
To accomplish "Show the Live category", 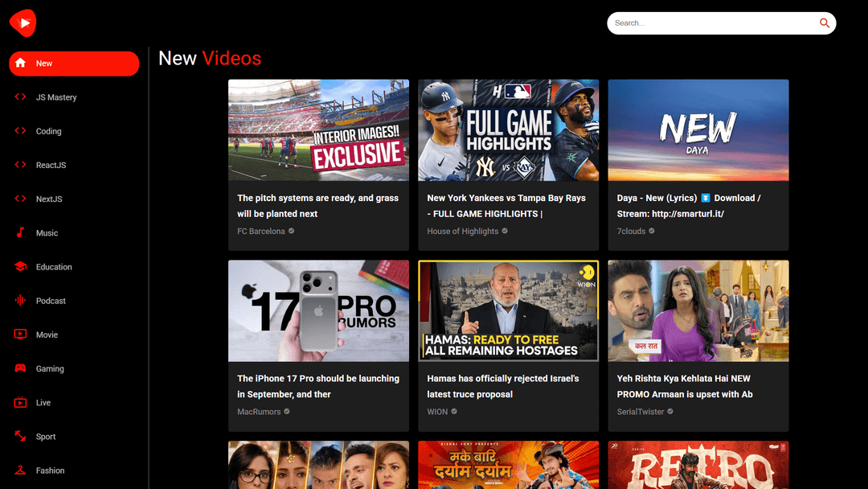I will pos(43,403).
